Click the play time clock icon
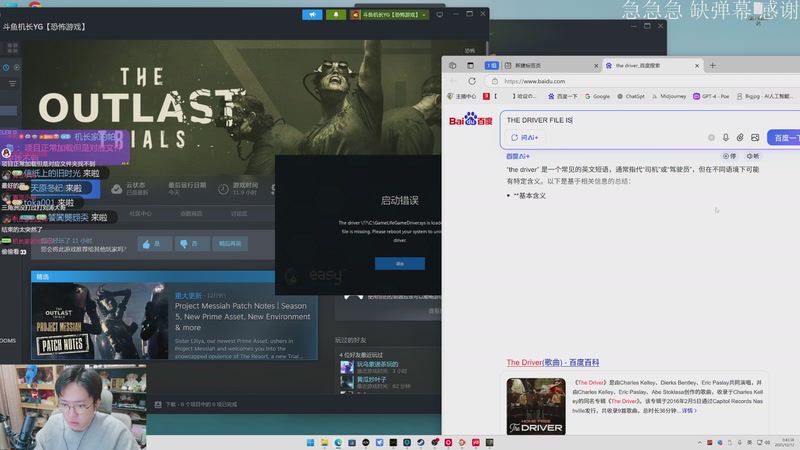 click(223, 189)
